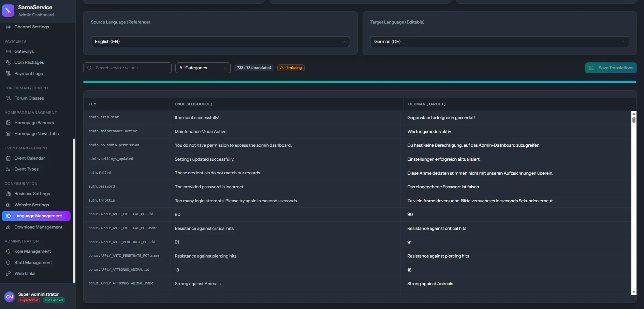Viewport: 644px width, 309px height.
Task: Open Homepage Banners page
Action: pos(36,123)
